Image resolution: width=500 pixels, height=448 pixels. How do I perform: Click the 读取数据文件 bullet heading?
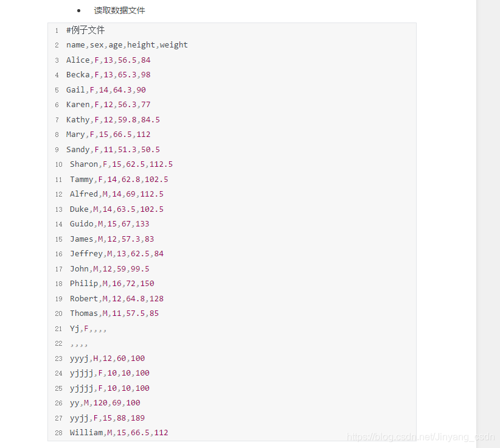(x=120, y=10)
